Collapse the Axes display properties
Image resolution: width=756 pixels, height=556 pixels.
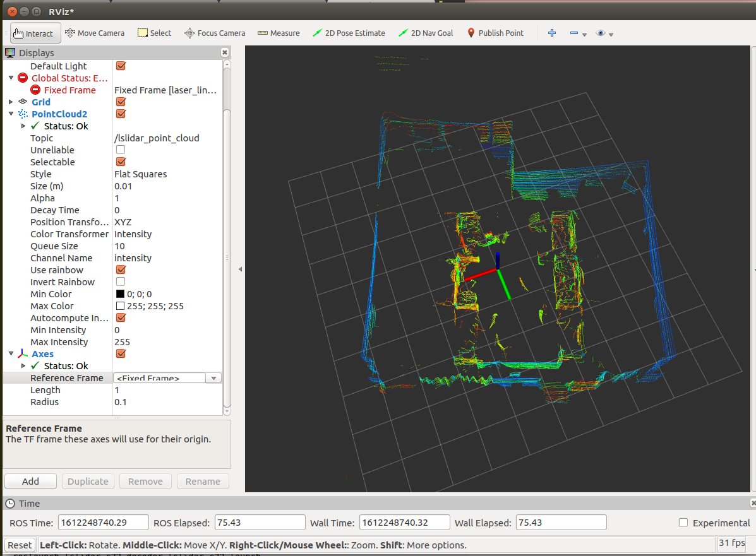pos(11,353)
